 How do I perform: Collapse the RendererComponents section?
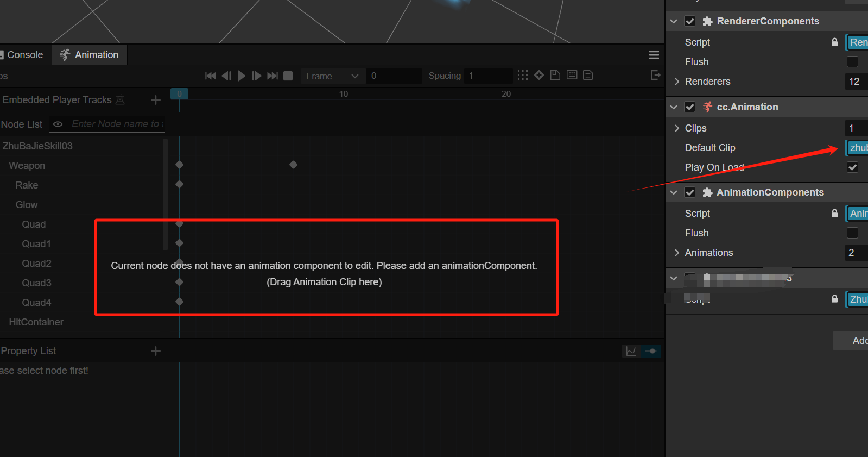click(x=674, y=21)
